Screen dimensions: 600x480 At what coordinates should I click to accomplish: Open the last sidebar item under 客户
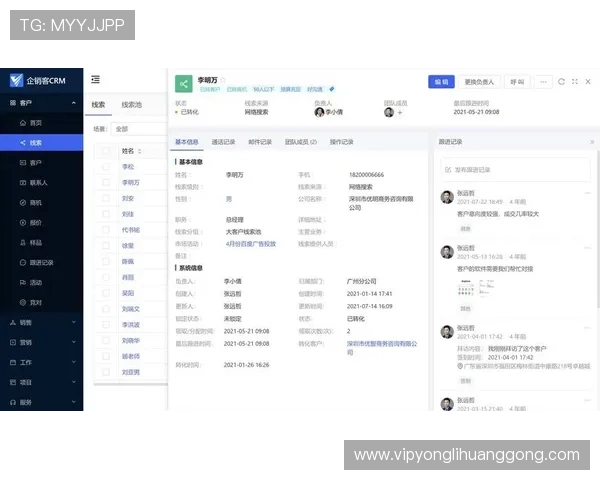click(x=36, y=302)
